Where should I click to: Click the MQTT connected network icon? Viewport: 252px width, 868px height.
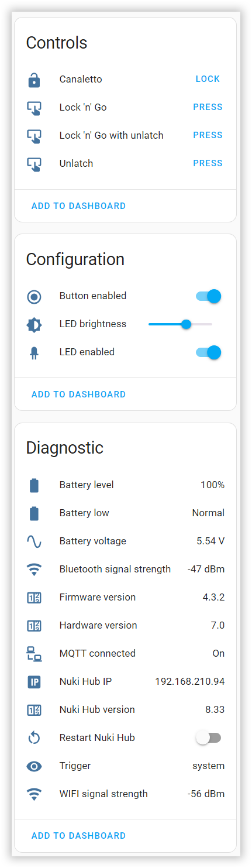(34, 654)
